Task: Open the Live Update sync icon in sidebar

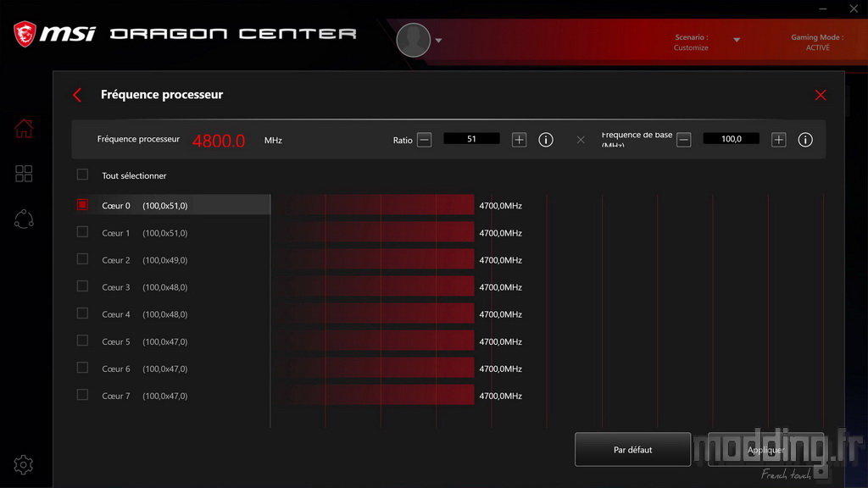Action: pos(24,219)
